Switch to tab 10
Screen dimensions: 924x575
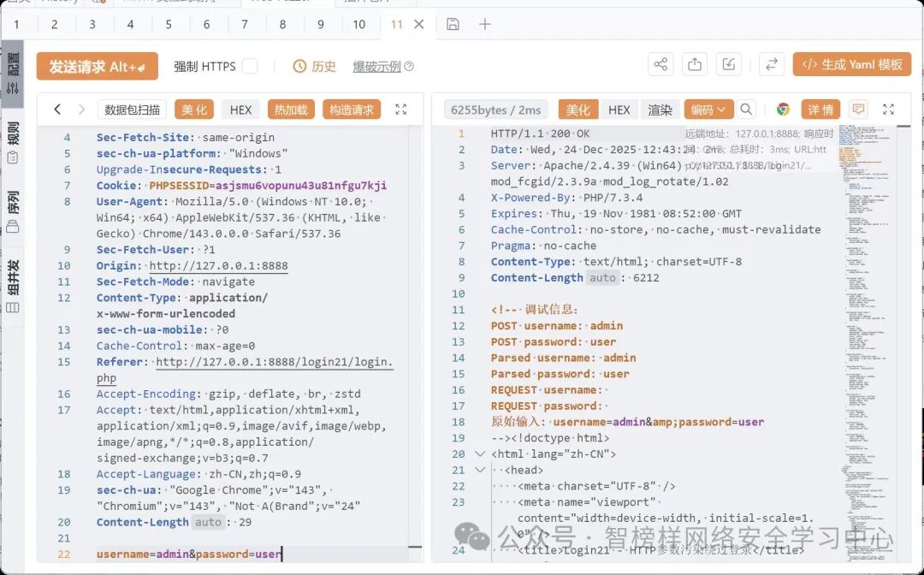pos(358,24)
